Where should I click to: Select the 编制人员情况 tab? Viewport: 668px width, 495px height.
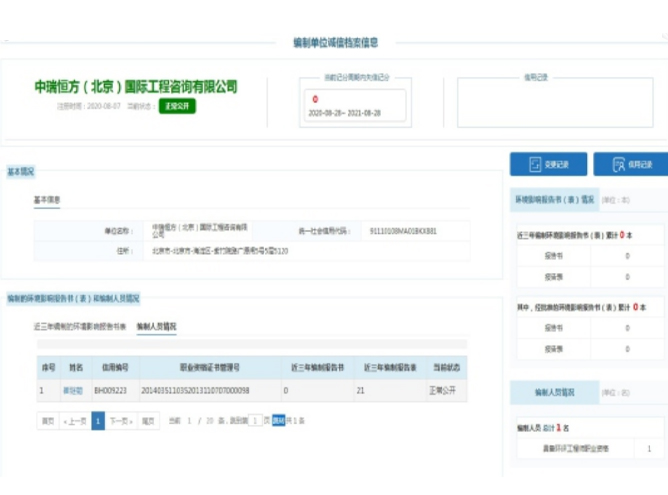156,326
